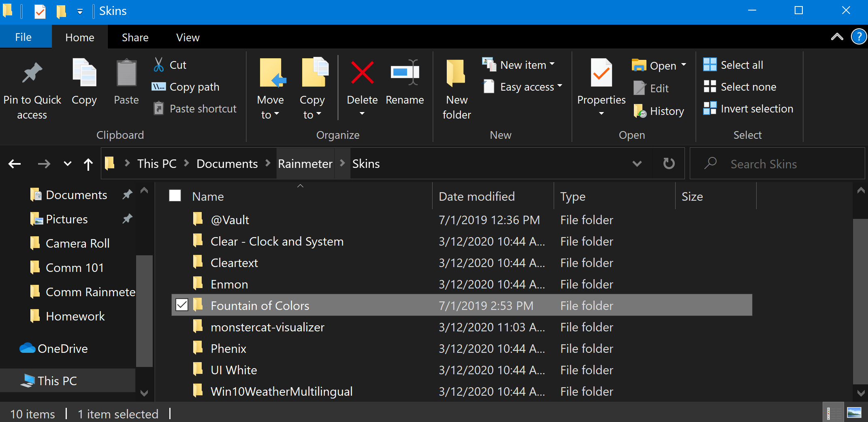
Task: Click Select none in the ribbon
Action: click(740, 87)
